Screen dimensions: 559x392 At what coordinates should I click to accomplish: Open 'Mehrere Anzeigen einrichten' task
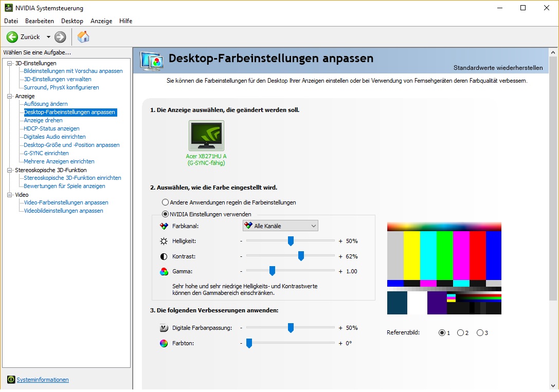tap(59, 161)
